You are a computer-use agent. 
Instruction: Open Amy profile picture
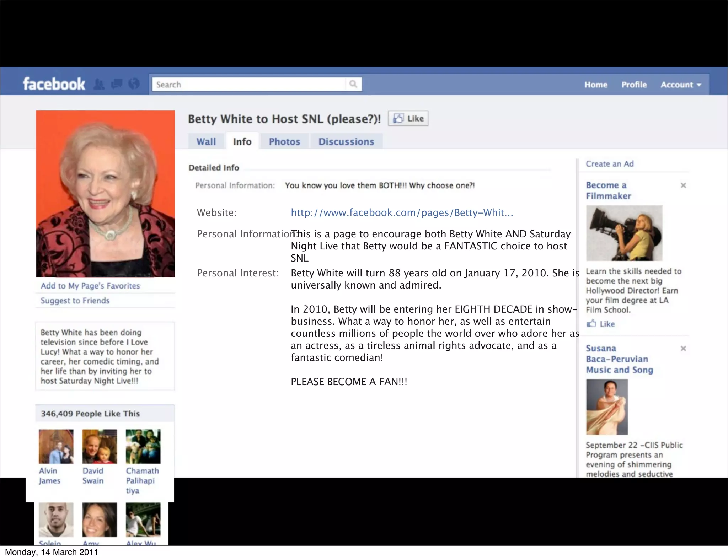[100, 519]
